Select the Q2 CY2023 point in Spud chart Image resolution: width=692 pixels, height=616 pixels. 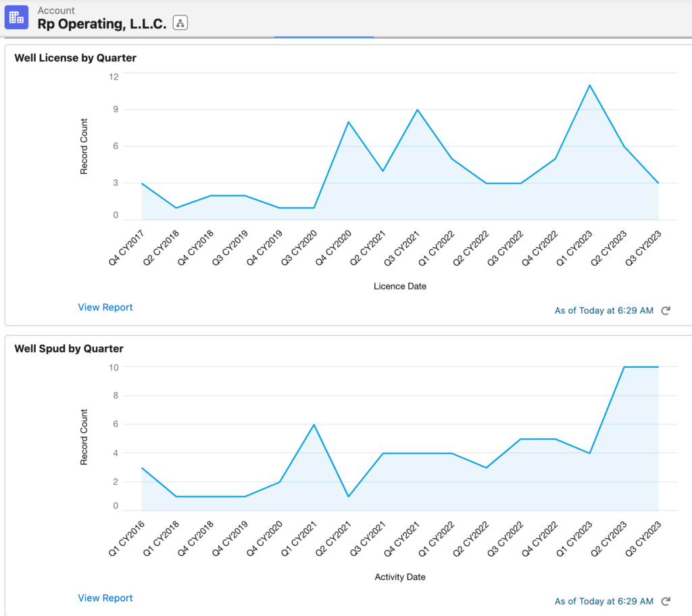click(624, 367)
